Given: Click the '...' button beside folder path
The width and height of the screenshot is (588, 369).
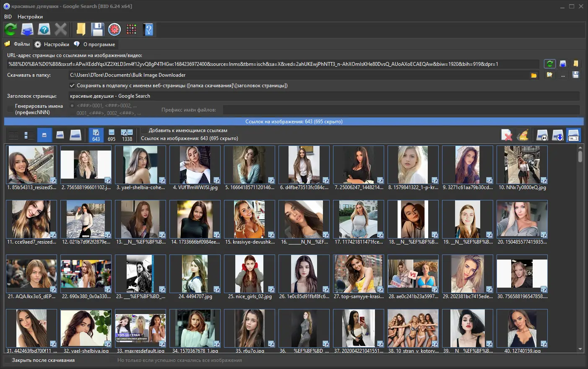Looking at the screenshot, I should (x=563, y=75).
